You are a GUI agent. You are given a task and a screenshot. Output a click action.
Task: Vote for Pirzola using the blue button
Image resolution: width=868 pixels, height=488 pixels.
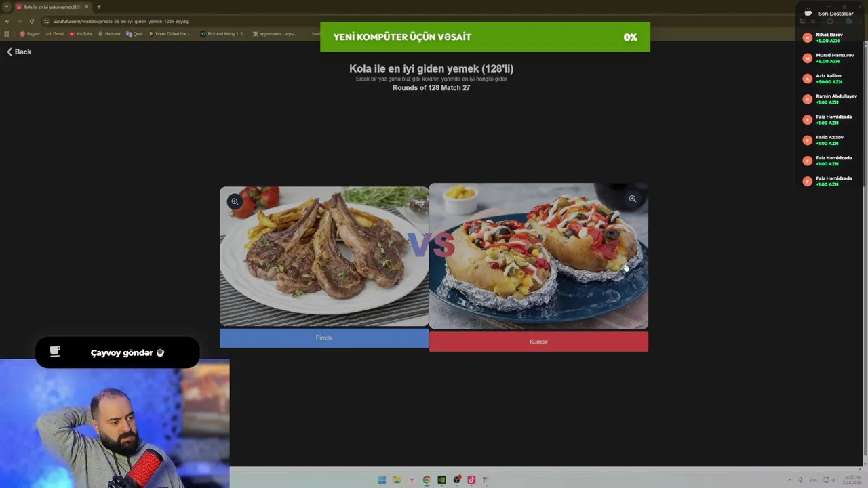tap(324, 338)
